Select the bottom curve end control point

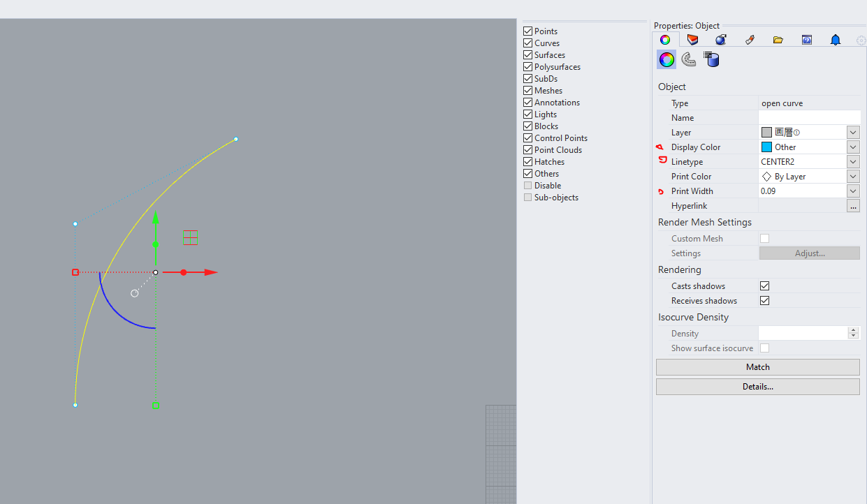[x=75, y=405]
